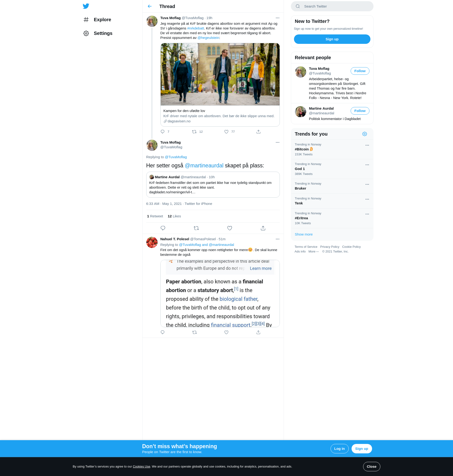Open more options on first Tuva Moflag tweet
The width and height of the screenshot is (453, 476).
coord(277,18)
